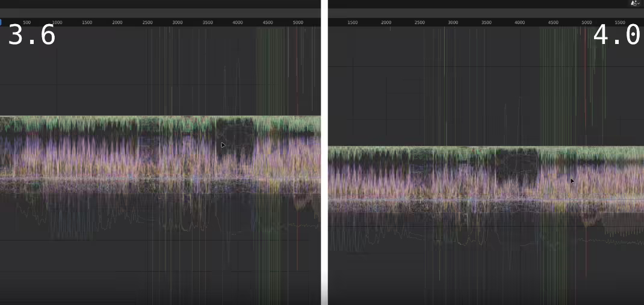This screenshot has height=305, width=644.
Task: Click frame 4000 on the 4.0 ruler
Action: coord(520,23)
